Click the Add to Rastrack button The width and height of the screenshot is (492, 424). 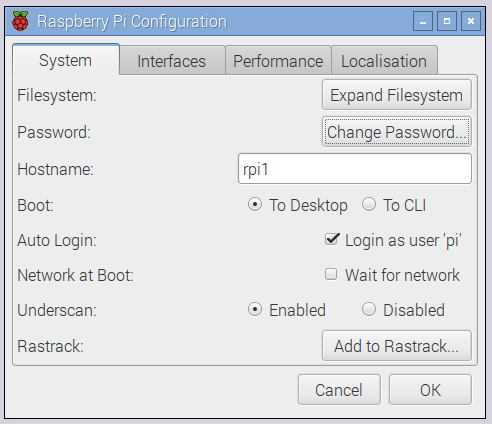click(x=397, y=346)
